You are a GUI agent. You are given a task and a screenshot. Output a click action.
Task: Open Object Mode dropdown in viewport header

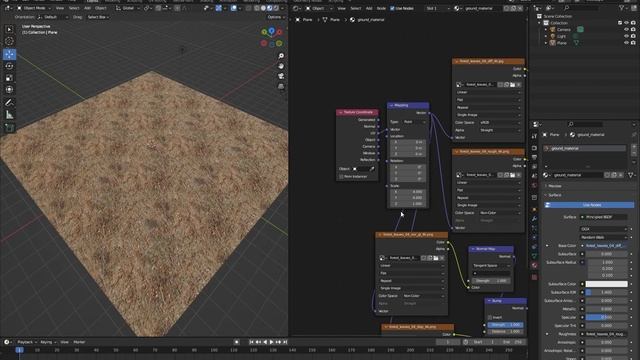pos(34,8)
